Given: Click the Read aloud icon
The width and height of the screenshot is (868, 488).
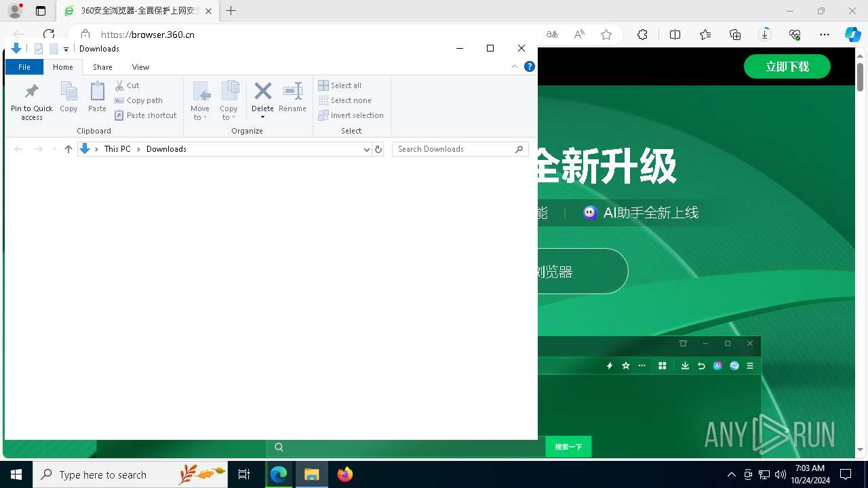Looking at the screenshot, I should click(579, 35).
